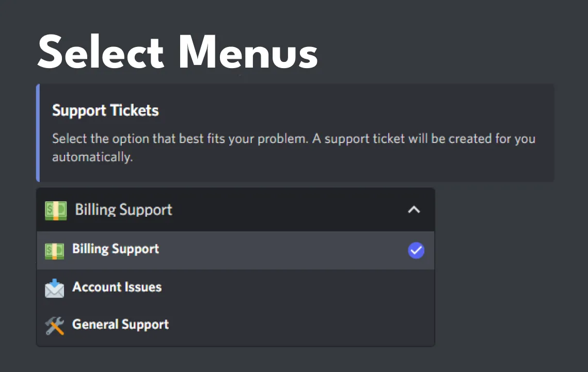588x372 pixels.
Task: Click the blue accent bar of the embed
Action: click(x=38, y=132)
